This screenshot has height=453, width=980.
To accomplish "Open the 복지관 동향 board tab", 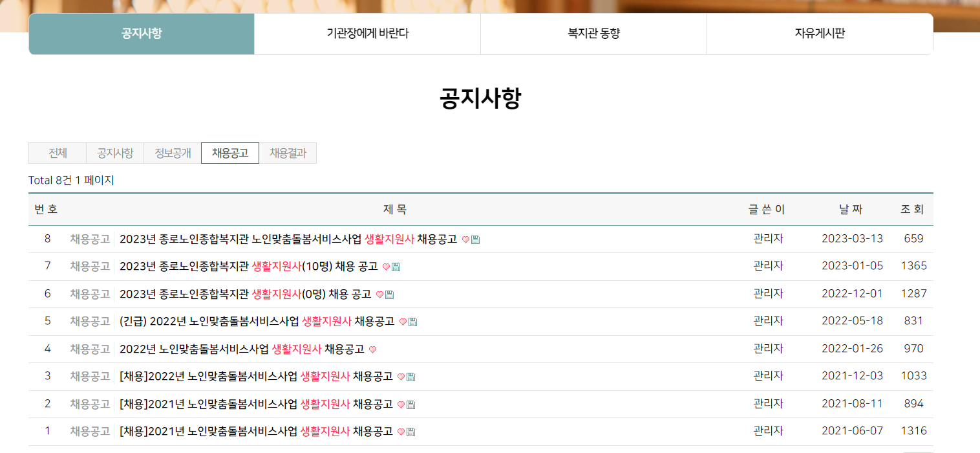I will tap(593, 34).
